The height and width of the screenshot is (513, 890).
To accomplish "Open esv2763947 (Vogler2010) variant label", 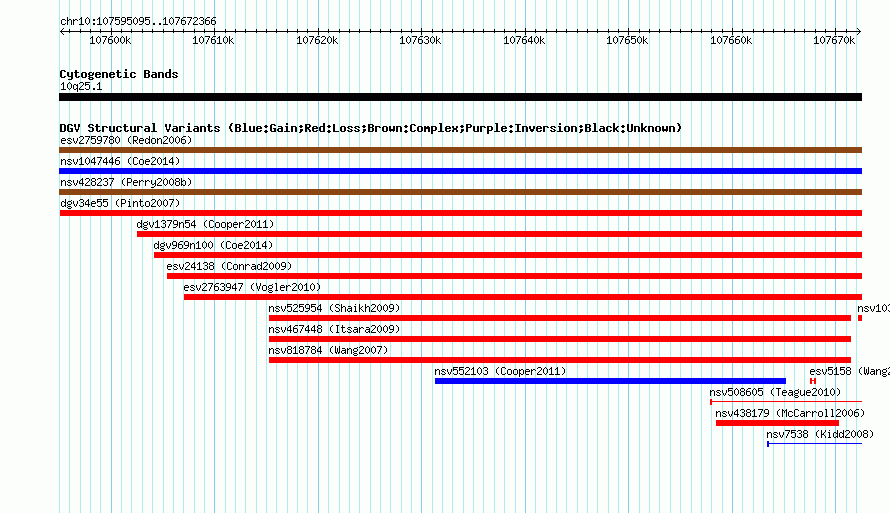I will pos(252,287).
